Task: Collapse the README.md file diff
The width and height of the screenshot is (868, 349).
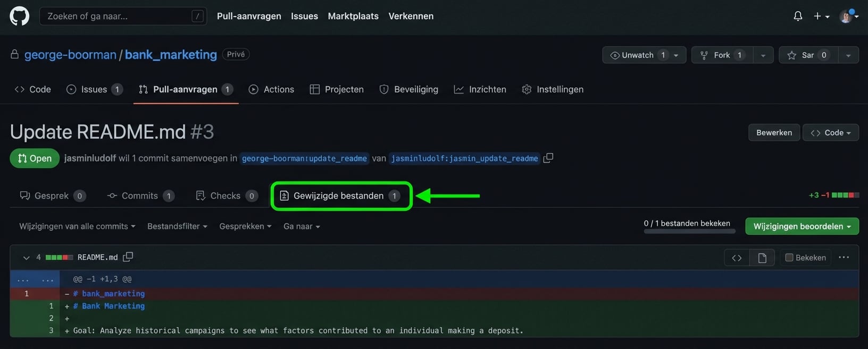Action: (26, 257)
